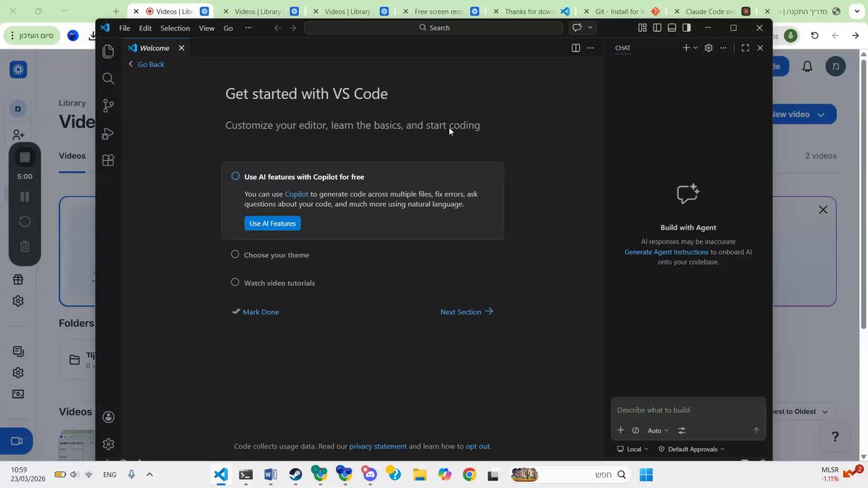Screen dimensions: 868x488
Task: Focus the 'Describe what to build' input
Action: [688, 410]
